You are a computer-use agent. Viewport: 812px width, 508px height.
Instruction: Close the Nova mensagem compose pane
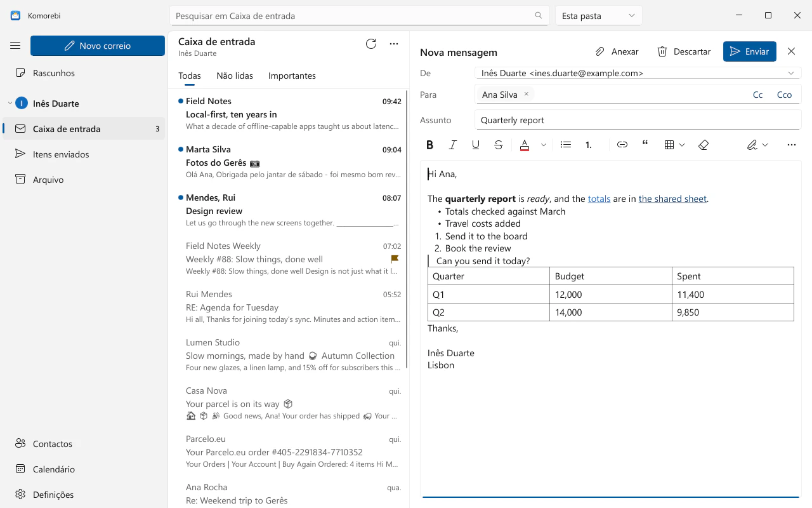(x=791, y=51)
